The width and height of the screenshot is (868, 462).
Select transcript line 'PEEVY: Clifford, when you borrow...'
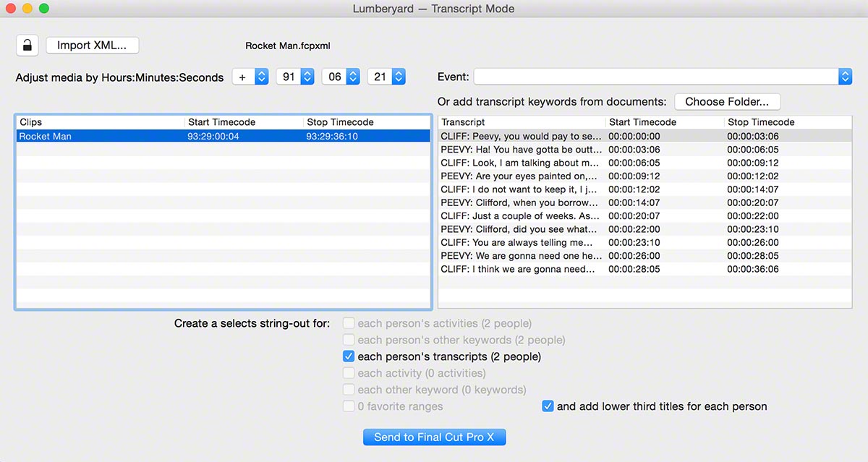click(645, 202)
